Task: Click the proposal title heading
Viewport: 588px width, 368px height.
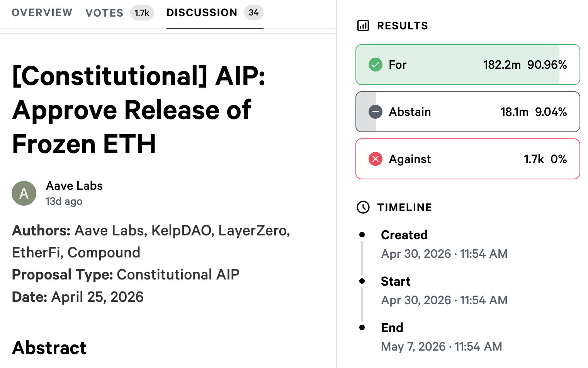Action: (139, 110)
